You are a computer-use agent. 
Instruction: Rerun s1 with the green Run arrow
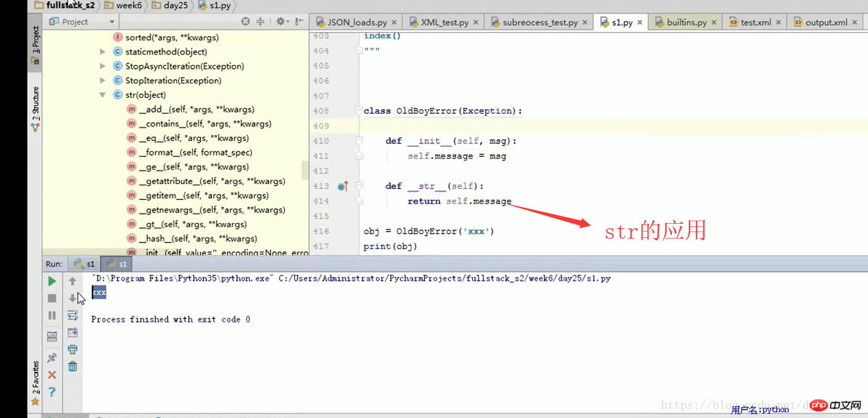coord(52,281)
